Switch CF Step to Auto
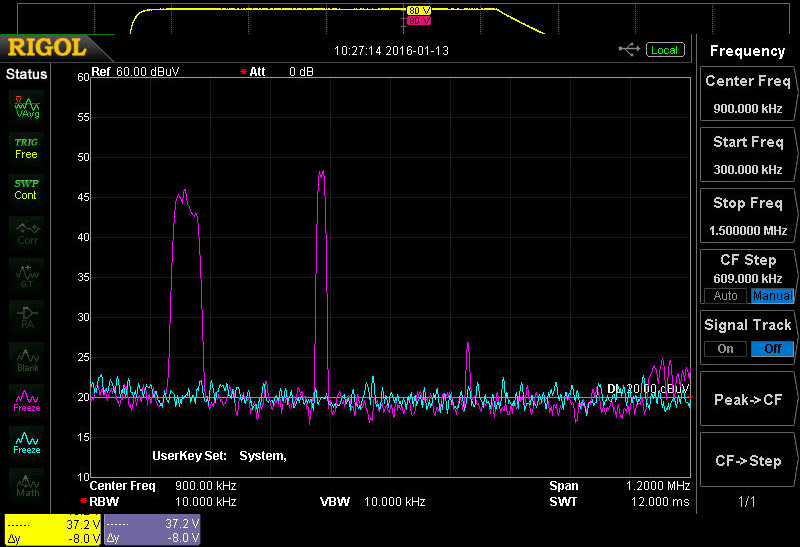 tap(726, 296)
